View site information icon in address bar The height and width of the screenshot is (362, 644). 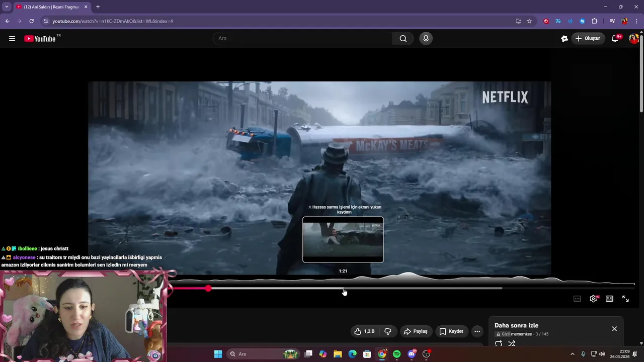click(x=46, y=21)
